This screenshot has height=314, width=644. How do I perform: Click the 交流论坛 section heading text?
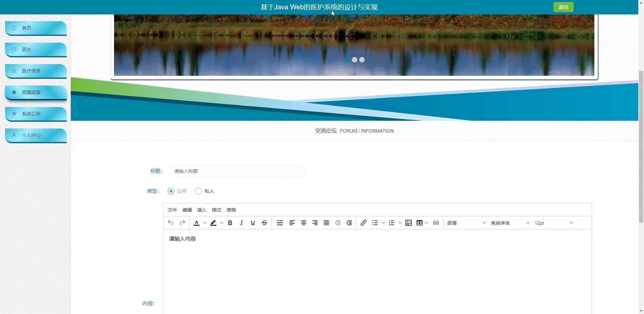[326, 131]
